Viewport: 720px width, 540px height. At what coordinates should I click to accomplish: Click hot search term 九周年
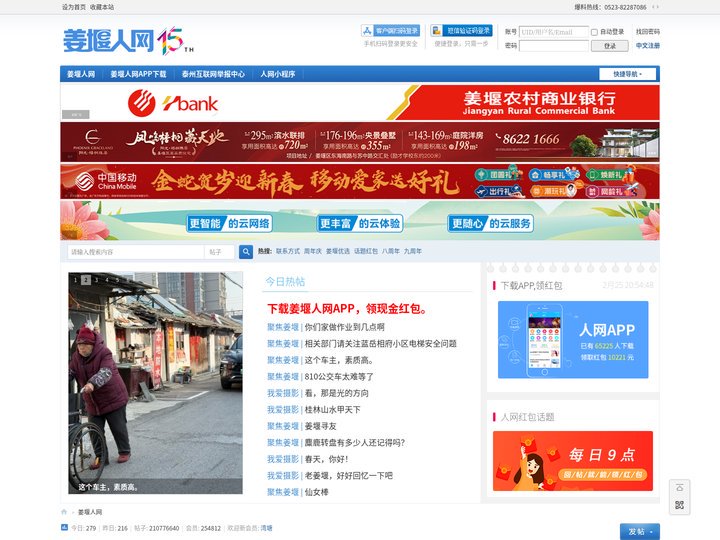413,251
